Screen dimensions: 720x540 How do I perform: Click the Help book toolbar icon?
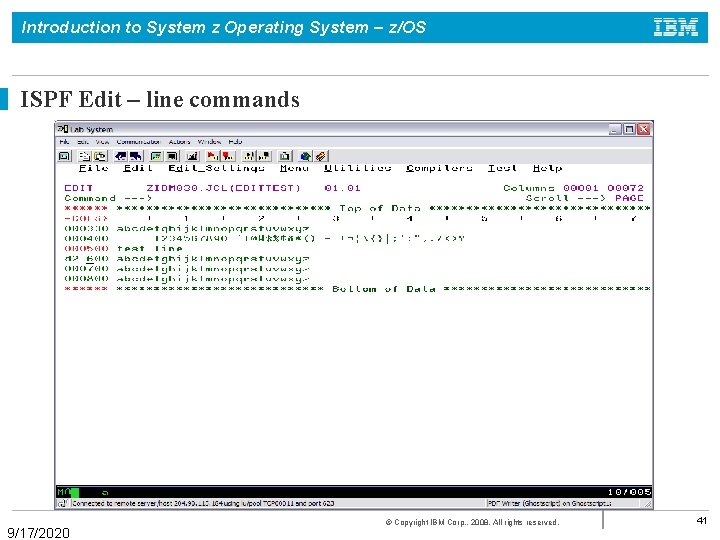point(321,156)
